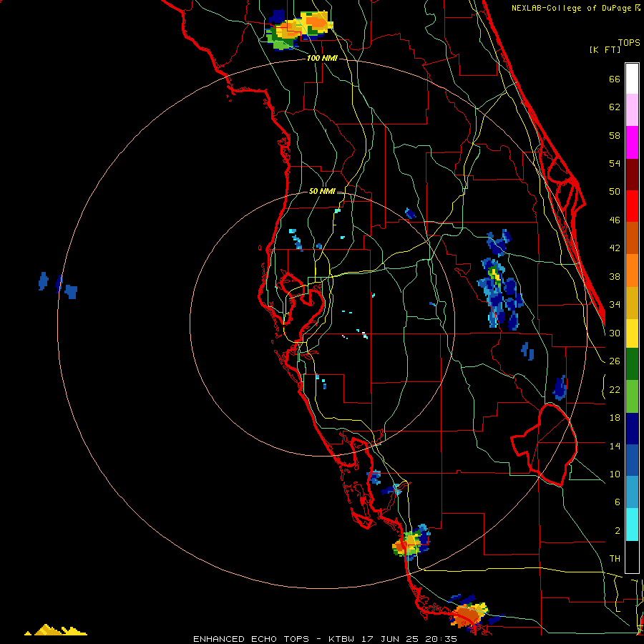Pick the dark red legend swatch
Viewport: 644px width, 644px height.
(x=632, y=175)
